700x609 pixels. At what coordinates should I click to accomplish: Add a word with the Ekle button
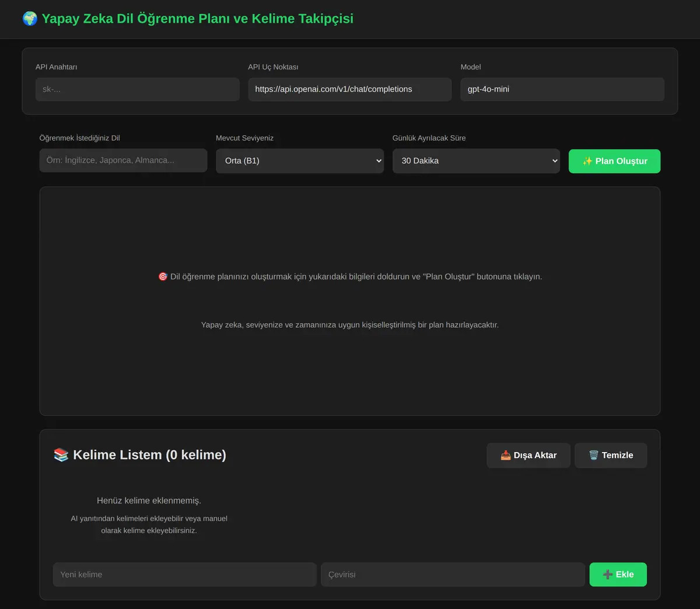click(x=618, y=575)
